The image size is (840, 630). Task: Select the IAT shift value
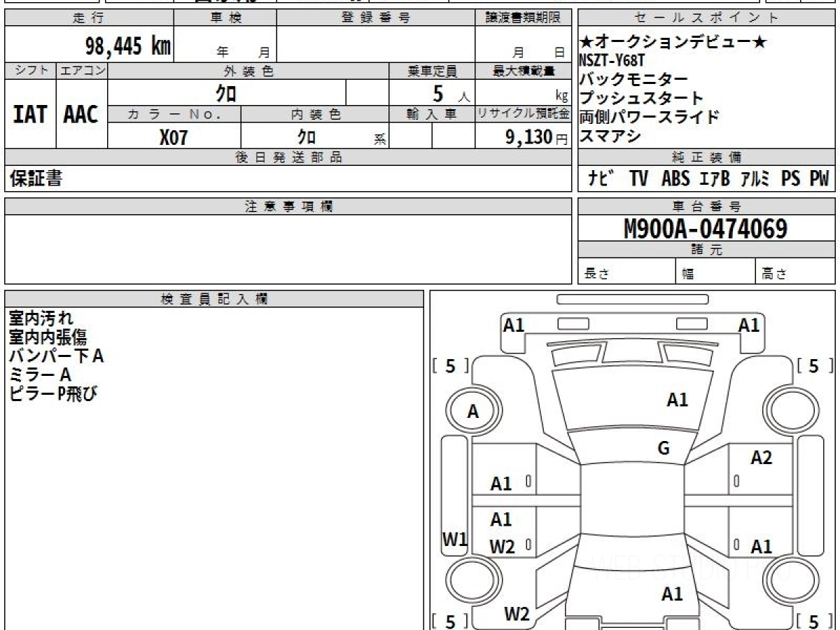click(x=30, y=114)
